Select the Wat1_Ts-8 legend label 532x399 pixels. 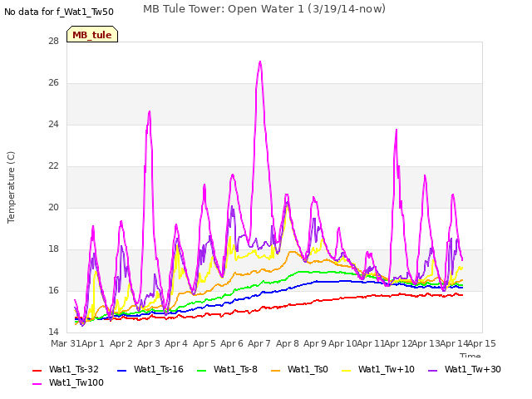[235, 369]
